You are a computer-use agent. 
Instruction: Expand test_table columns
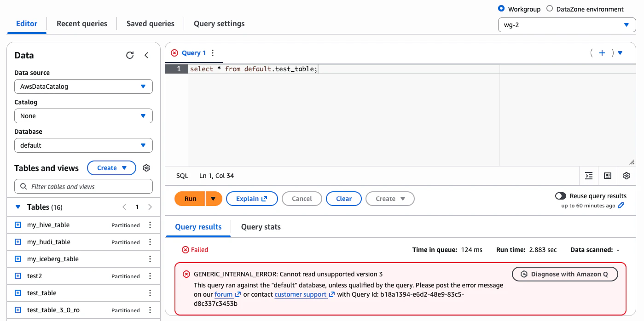tap(18, 293)
